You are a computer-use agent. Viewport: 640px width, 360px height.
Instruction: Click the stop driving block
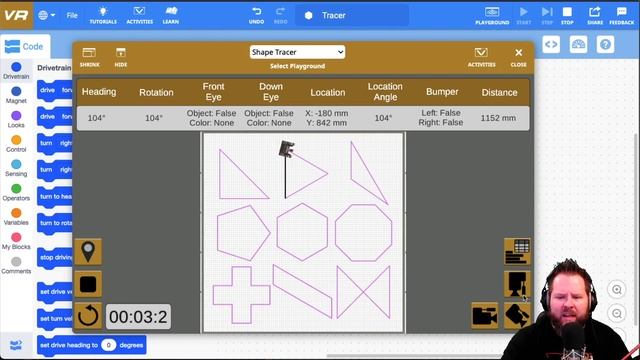(55, 258)
